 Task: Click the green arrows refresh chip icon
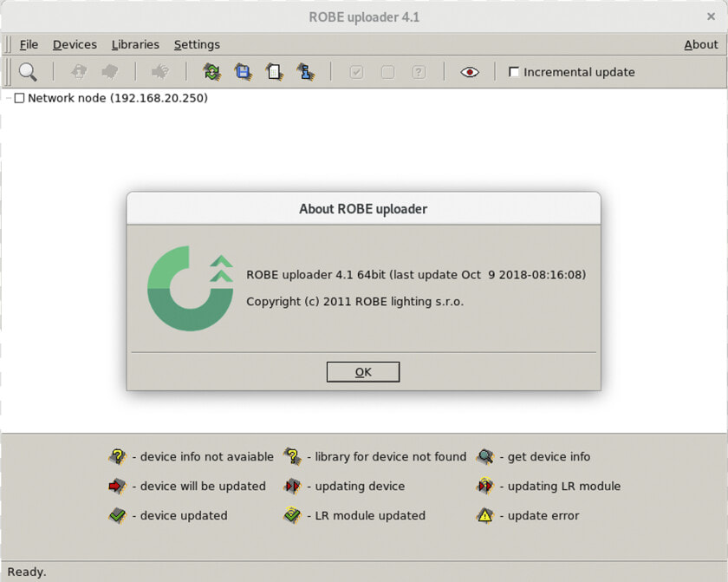[x=211, y=72]
